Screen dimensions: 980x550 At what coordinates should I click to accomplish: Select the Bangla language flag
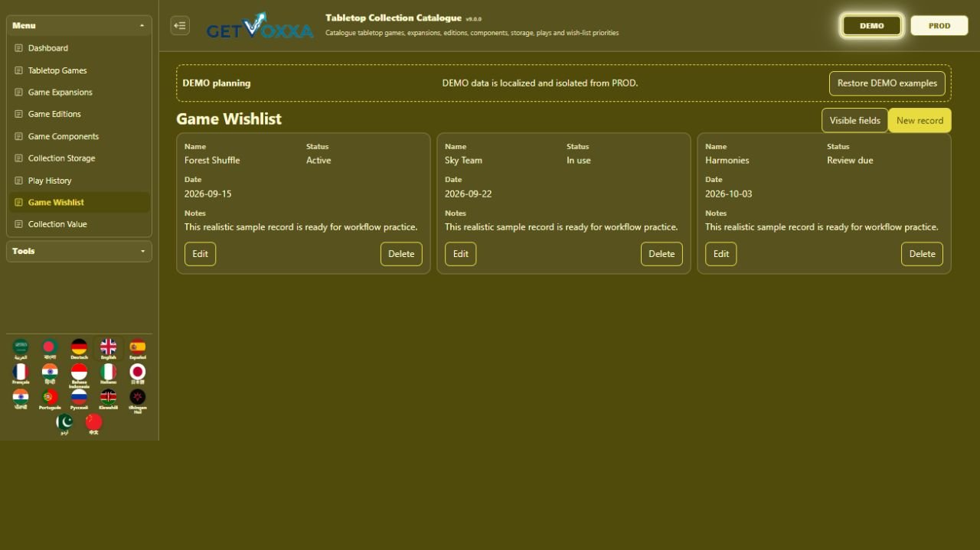pyautogui.click(x=50, y=349)
